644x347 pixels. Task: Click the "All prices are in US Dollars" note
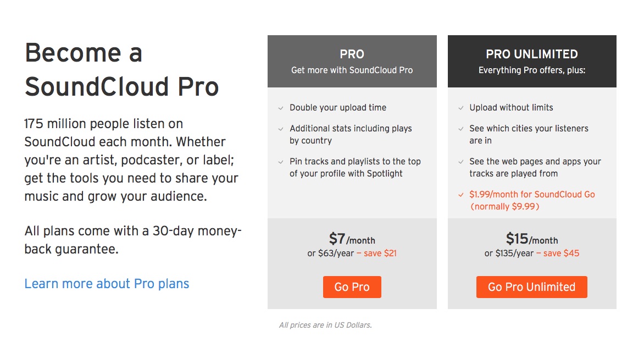[x=325, y=325]
